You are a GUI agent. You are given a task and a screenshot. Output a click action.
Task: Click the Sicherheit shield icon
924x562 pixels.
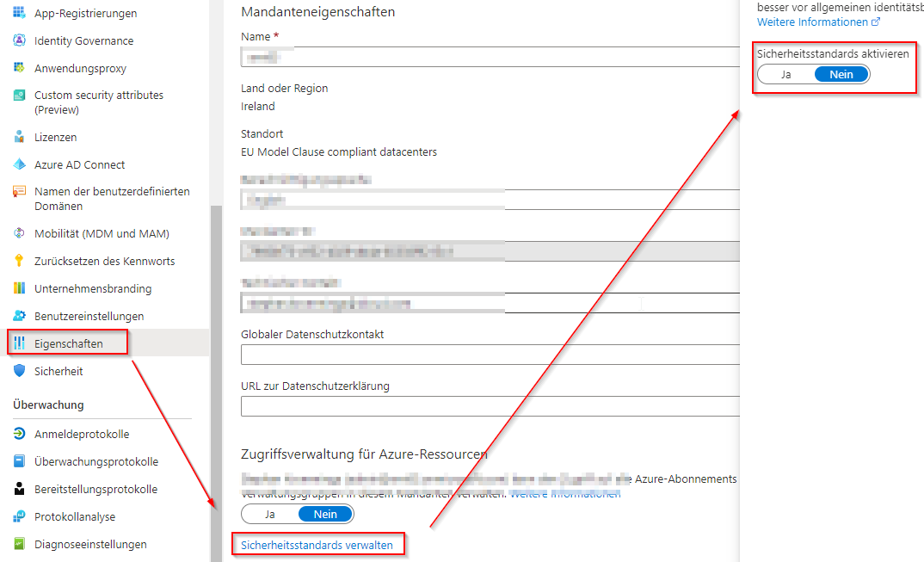click(x=19, y=371)
